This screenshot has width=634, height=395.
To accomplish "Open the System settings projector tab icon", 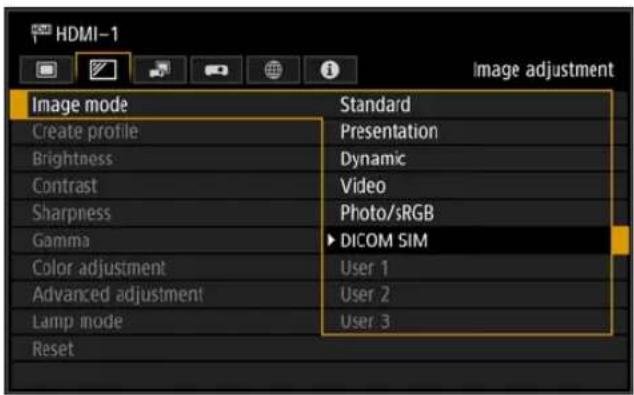I will 216,70.
